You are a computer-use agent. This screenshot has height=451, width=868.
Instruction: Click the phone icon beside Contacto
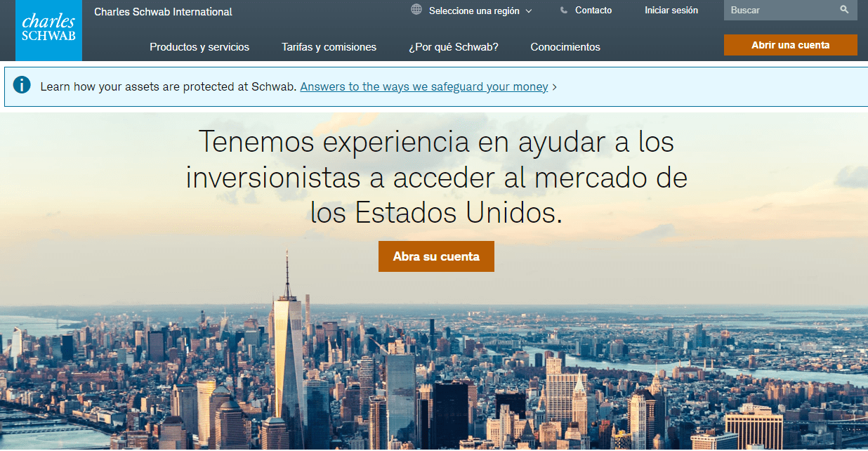tap(563, 10)
